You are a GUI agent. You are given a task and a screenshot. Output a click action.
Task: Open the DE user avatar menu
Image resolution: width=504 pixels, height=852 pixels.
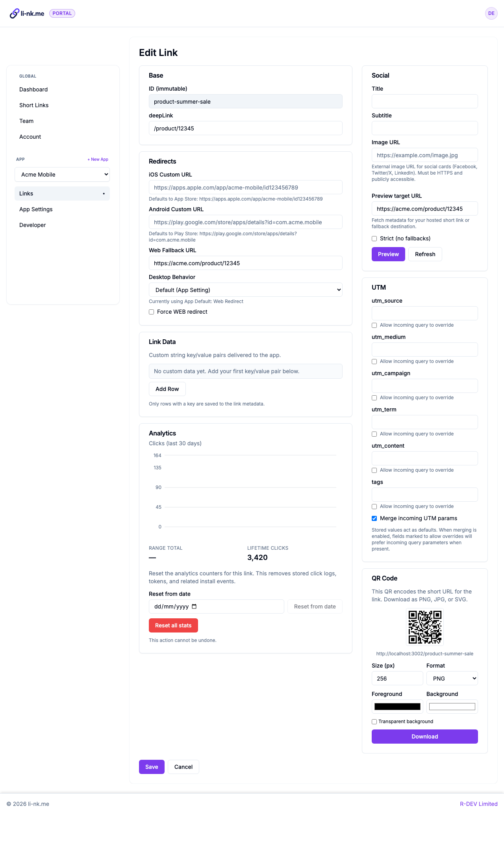[491, 13]
